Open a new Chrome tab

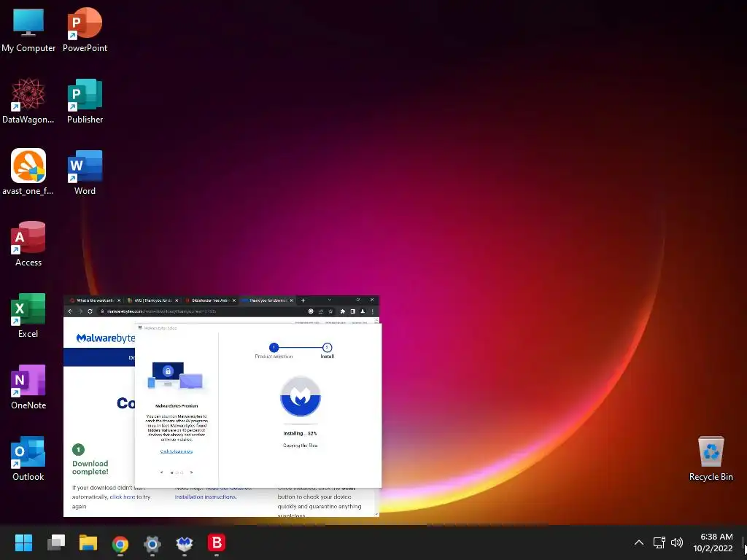pyautogui.click(x=303, y=300)
